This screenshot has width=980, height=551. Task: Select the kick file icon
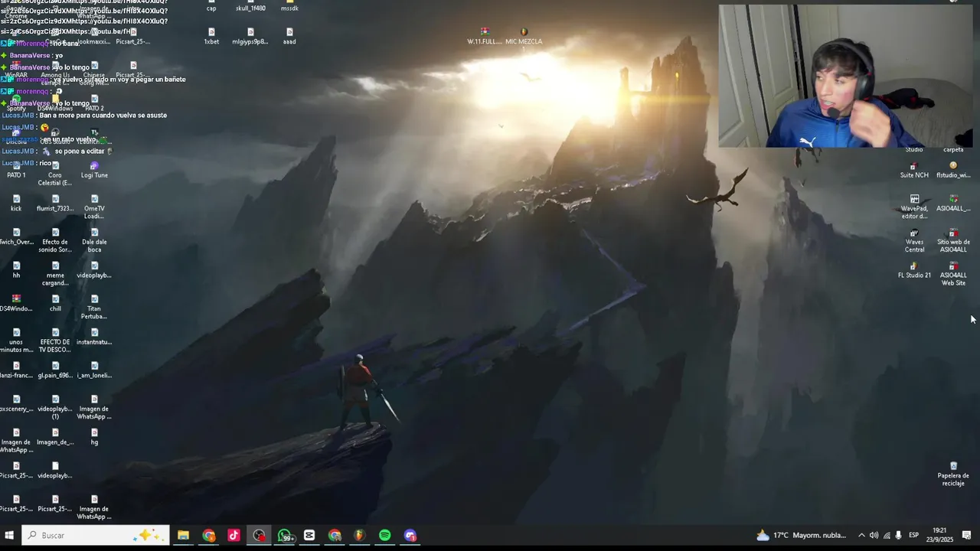pos(16,203)
